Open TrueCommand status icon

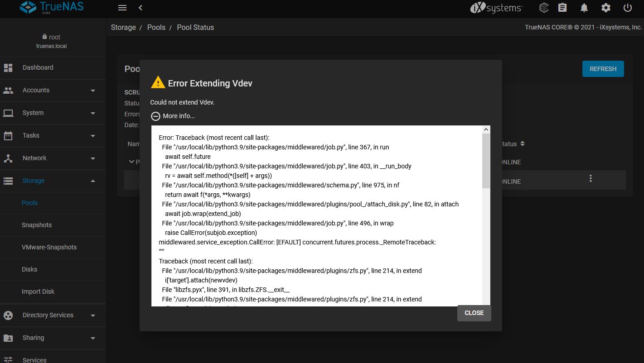544,8
